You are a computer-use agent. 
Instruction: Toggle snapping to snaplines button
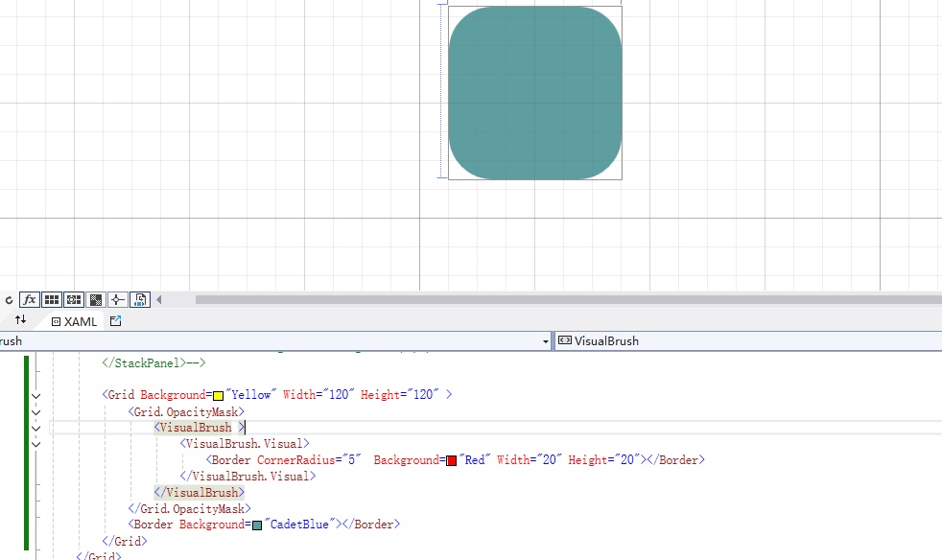(118, 299)
